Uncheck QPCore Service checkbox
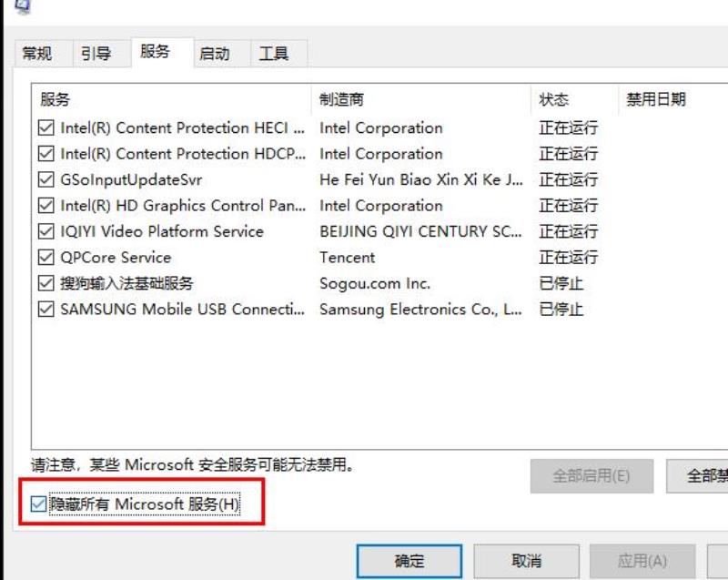728x580 pixels. click(x=45, y=258)
